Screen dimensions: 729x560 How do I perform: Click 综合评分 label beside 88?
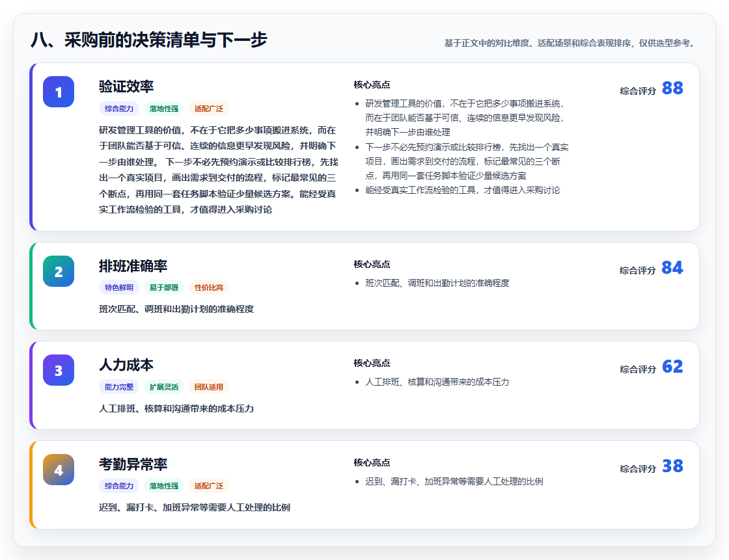[x=638, y=91]
